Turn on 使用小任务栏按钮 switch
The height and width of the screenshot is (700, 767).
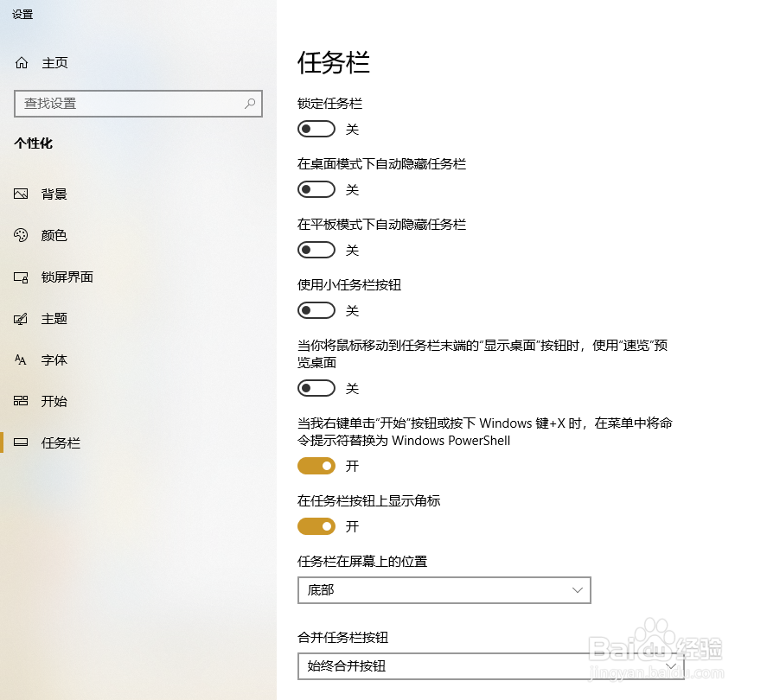(316, 310)
